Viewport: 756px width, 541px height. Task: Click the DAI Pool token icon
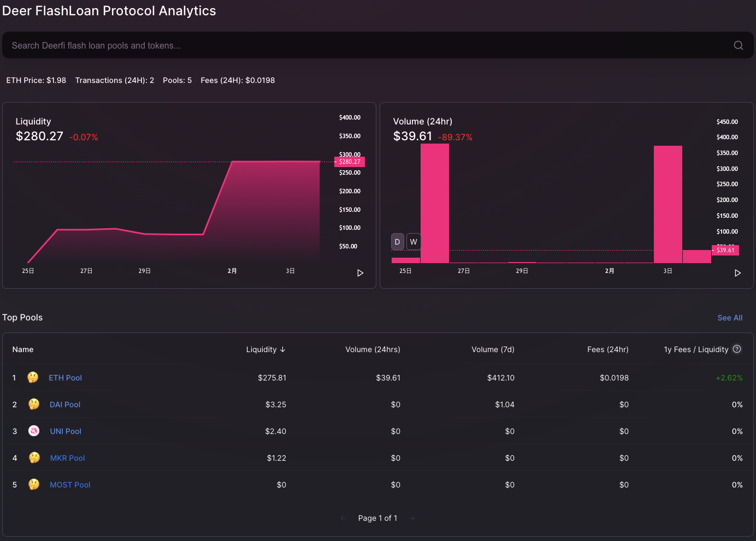tap(34, 404)
